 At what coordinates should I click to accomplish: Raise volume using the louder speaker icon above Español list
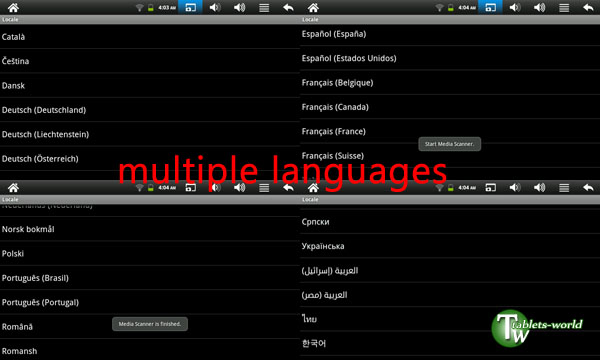[x=540, y=7]
